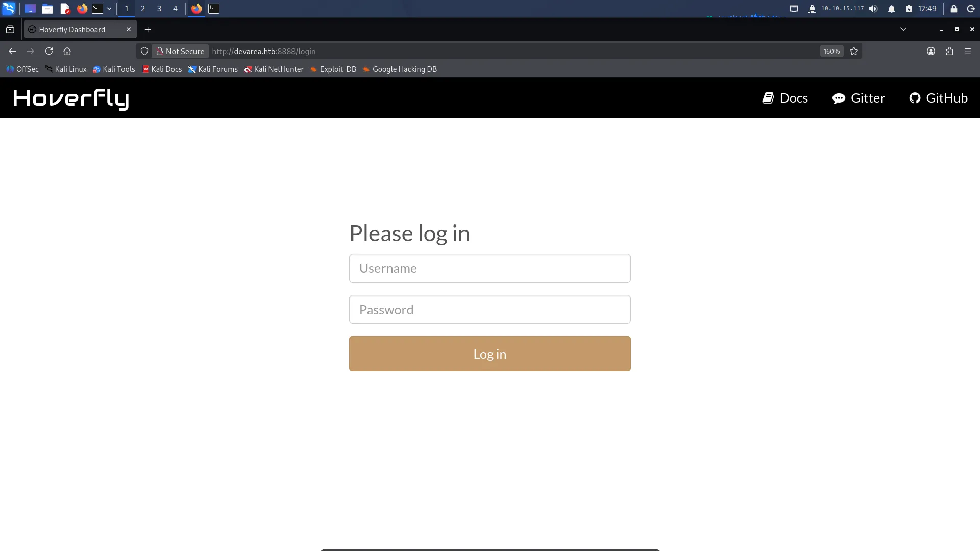The width and height of the screenshot is (980, 551).
Task: Open the Docs link in header
Action: 785,98
